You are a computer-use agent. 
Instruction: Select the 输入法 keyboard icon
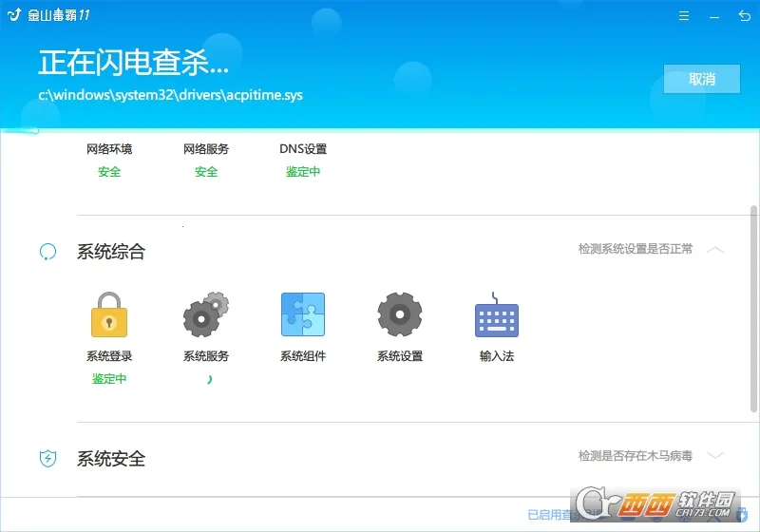497,314
